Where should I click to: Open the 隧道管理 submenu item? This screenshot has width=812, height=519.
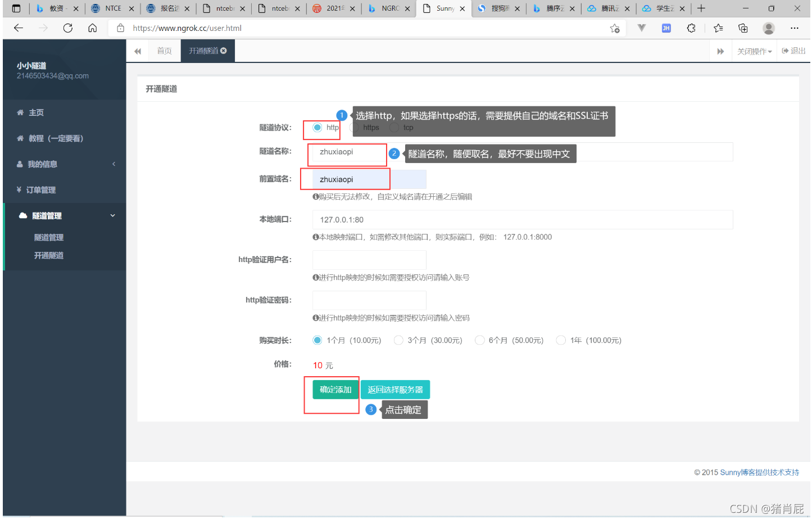49,238
